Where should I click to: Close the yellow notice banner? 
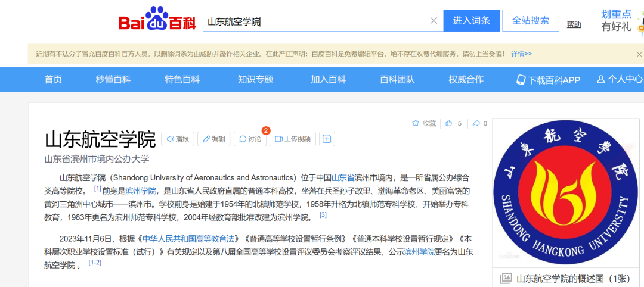point(639,54)
